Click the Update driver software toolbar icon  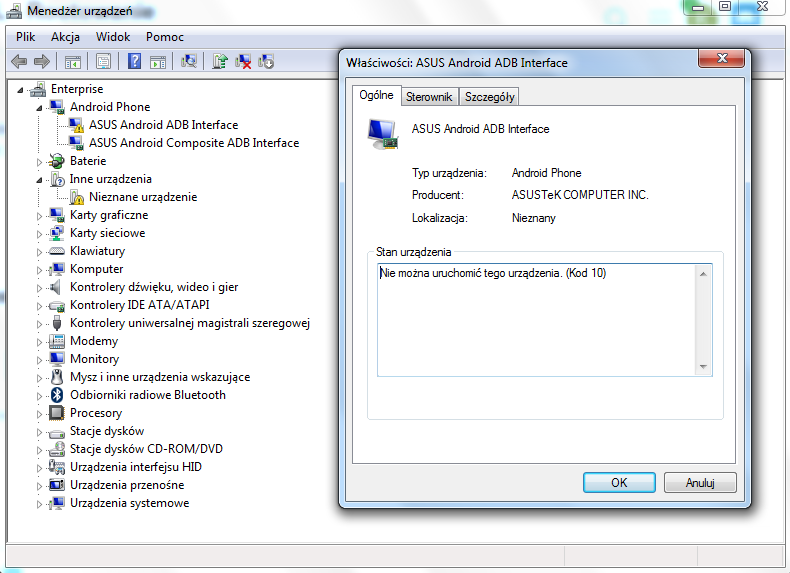pyautogui.click(x=220, y=62)
